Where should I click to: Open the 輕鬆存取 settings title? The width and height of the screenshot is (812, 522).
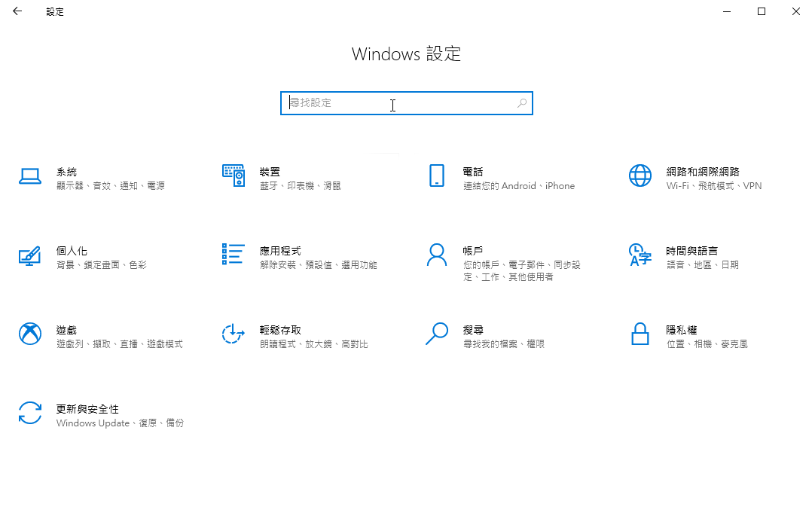click(280, 331)
